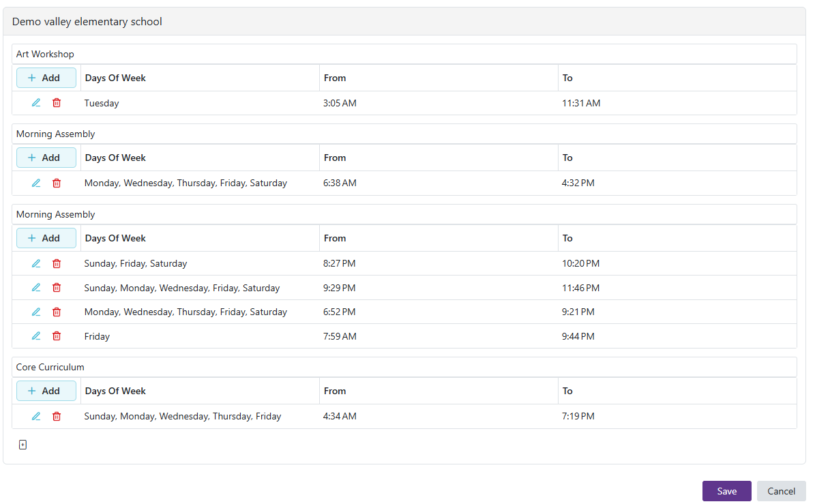Edit the Friday 7:59 AM schedule row

tap(36, 336)
